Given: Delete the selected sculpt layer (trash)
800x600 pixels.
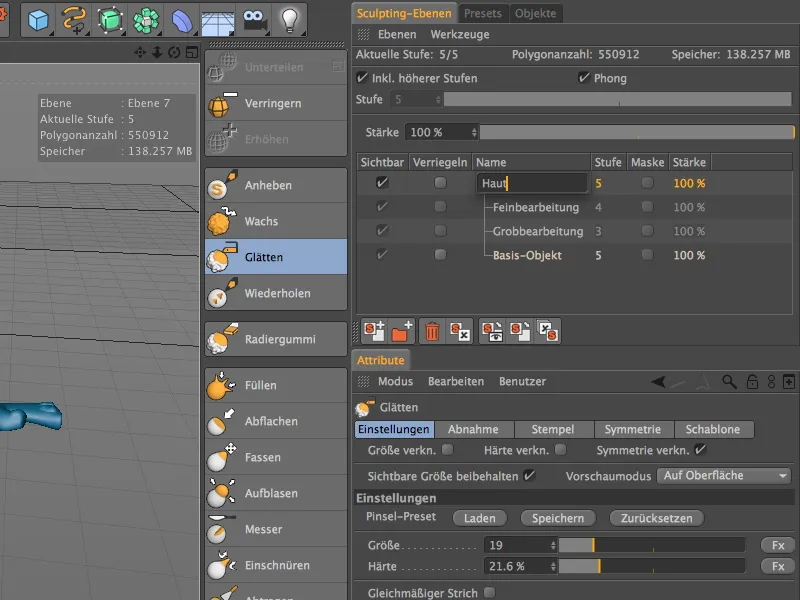Looking at the screenshot, I should [x=432, y=332].
